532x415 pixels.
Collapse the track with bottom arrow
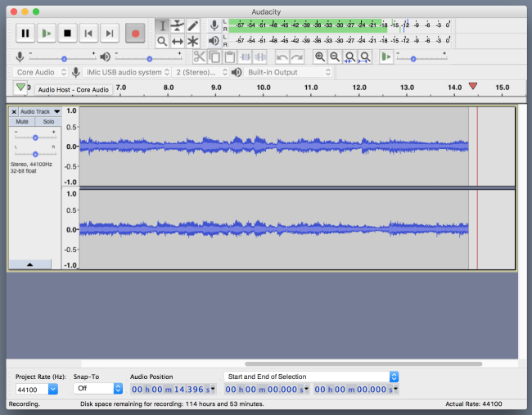pyautogui.click(x=29, y=264)
